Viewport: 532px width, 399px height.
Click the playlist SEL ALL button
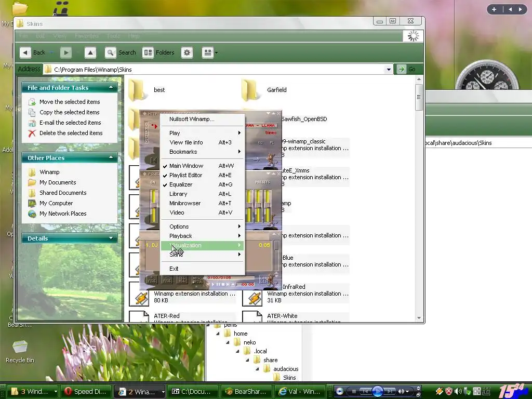click(182, 279)
